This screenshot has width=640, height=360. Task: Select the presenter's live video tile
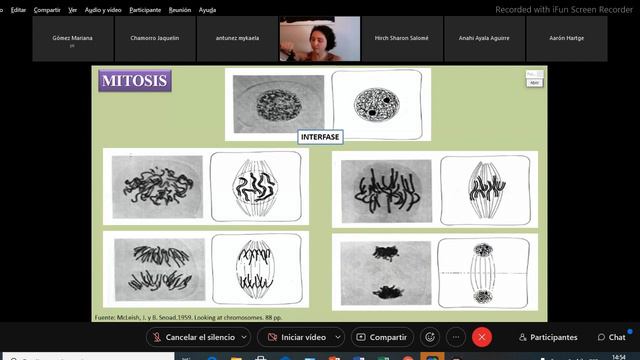click(x=320, y=39)
